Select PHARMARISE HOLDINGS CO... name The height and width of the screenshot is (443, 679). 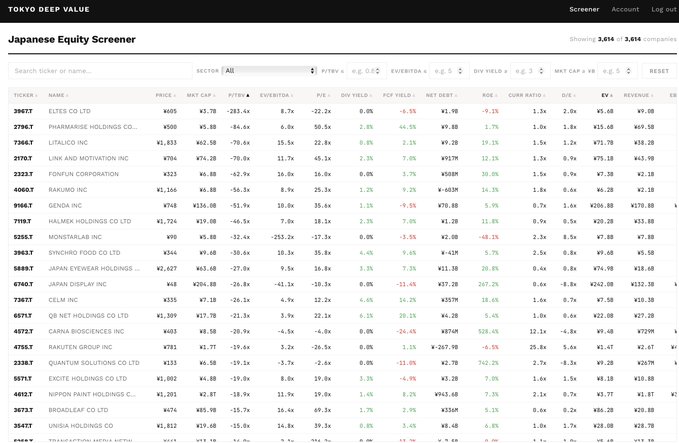coord(93,127)
